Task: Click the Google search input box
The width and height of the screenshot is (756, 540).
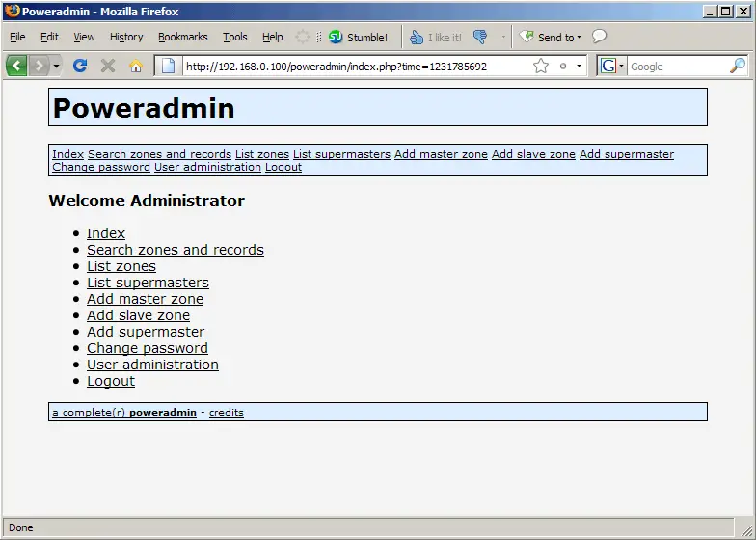Action: [677, 66]
